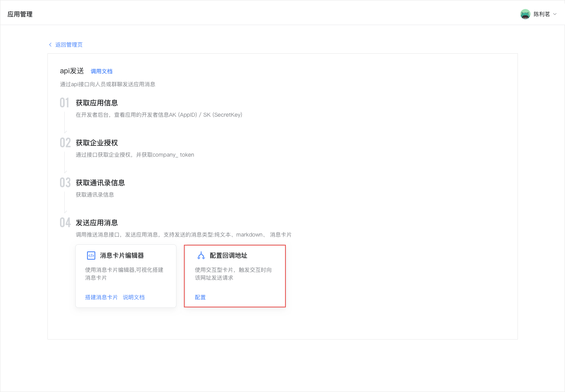Screen dimensions: 565x392
Task: Select step number 03 获取通讯录信息
Action: point(65,182)
